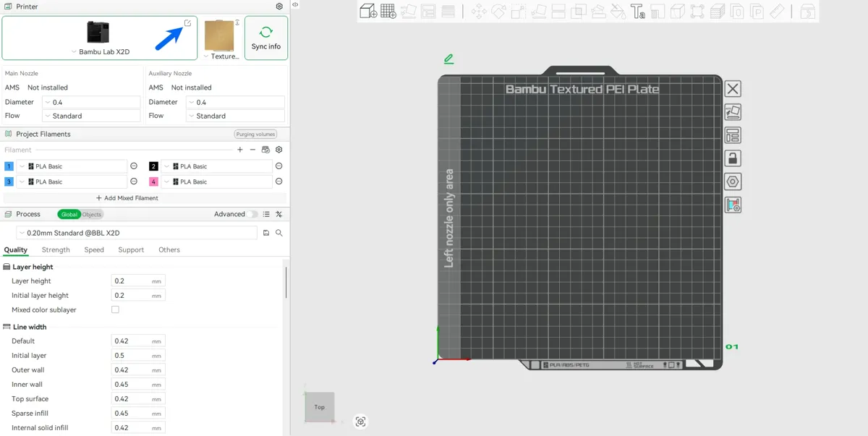
Task: Enable the Mixed color sublayer checkbox
Action: (115, 309)
